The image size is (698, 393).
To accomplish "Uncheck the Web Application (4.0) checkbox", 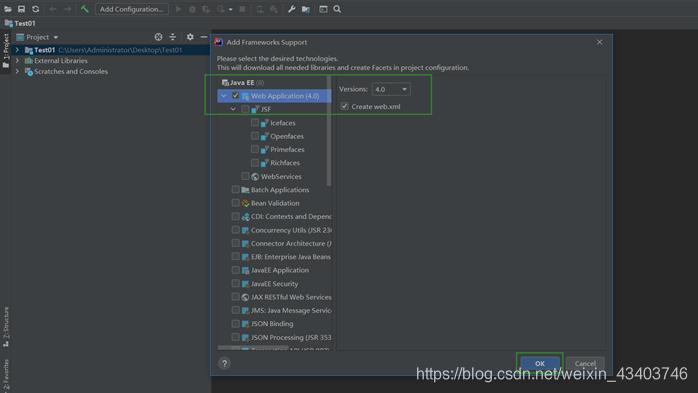I will pos(235,96).
